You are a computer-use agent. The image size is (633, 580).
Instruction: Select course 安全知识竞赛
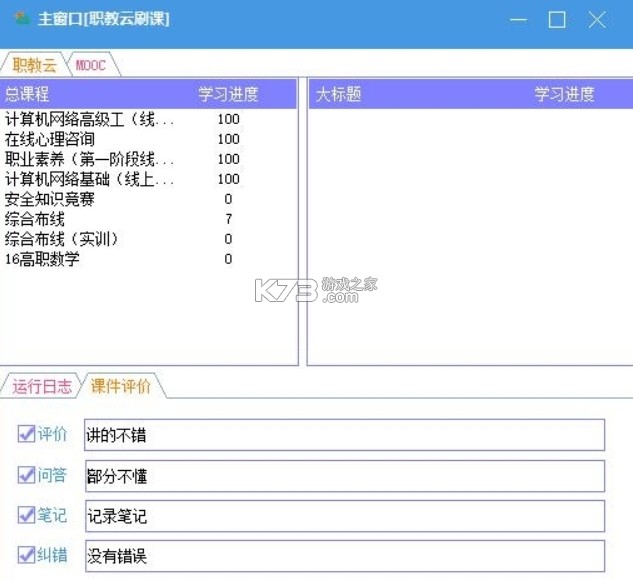(50, 199)
